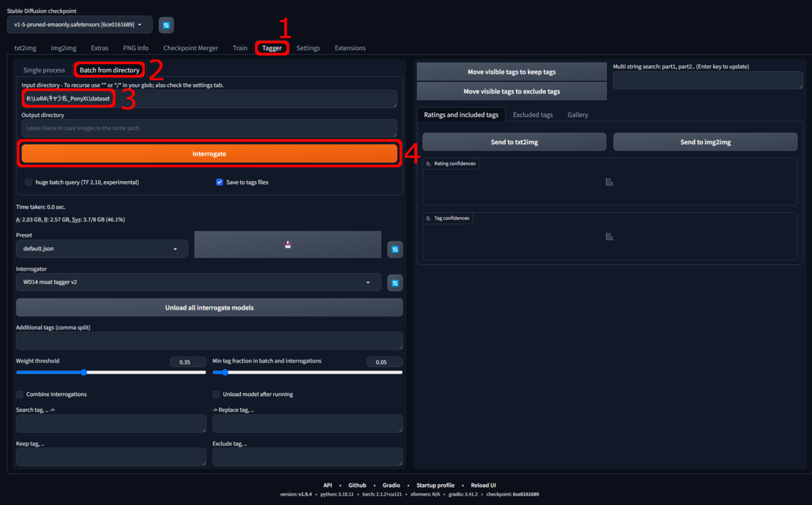
Task: Click the Additional tags input field
Action: click(x=209, y=341)
